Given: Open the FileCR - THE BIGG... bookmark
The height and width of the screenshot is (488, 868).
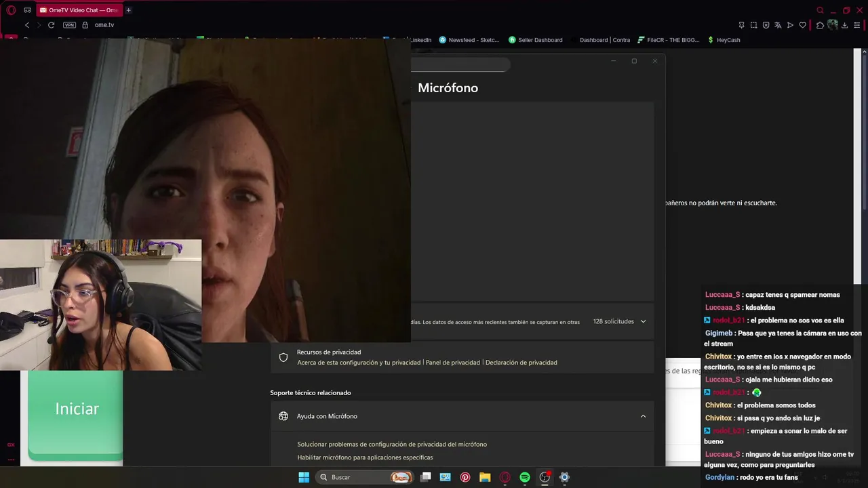Looking at the screenshot, I should tap(668, 40).
